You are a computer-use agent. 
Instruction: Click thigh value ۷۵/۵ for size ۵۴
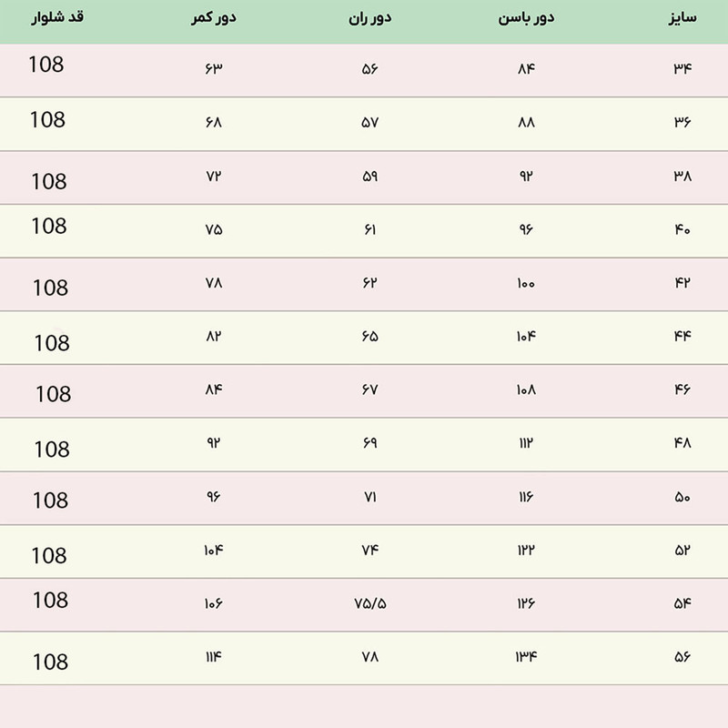tap(369, 603)
